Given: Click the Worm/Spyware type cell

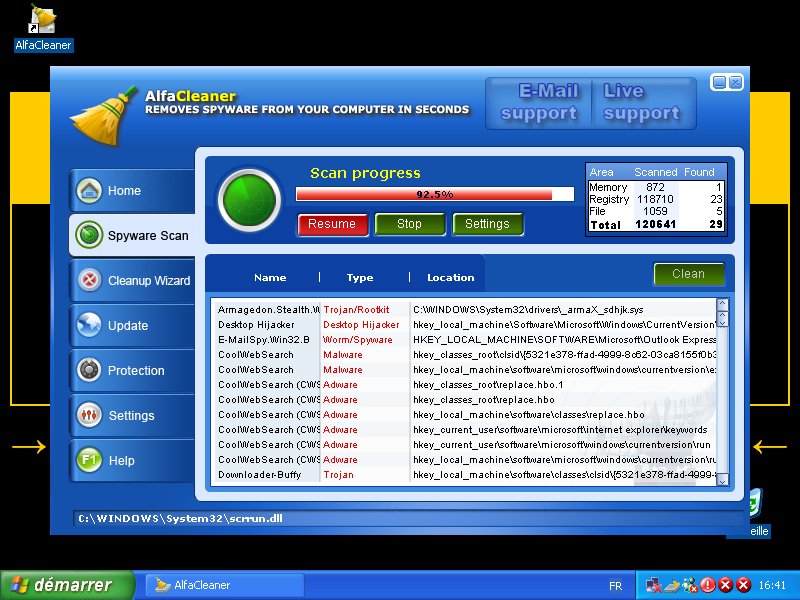Looking at the screenshot, I should [x=358, y=340].
